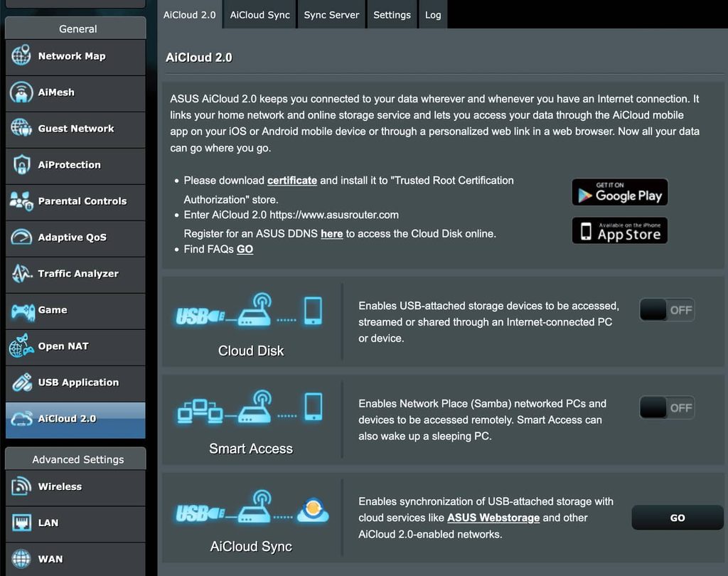
Task: Open the Settings tab
Action: [392, 14]
